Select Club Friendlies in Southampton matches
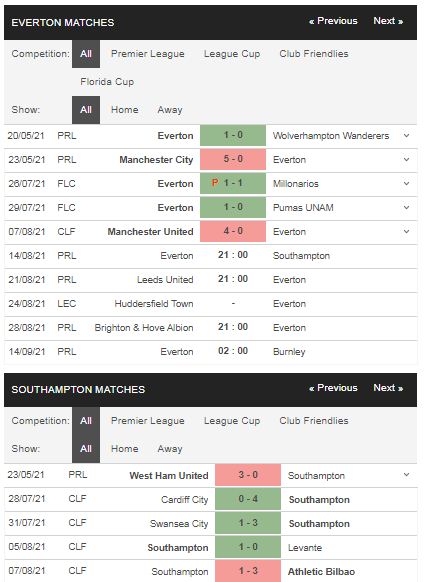 pyautogui.click(x=314, y=421)
